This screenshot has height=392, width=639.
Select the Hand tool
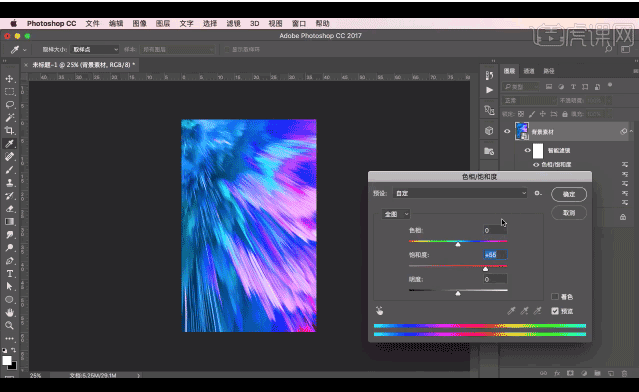9,313
